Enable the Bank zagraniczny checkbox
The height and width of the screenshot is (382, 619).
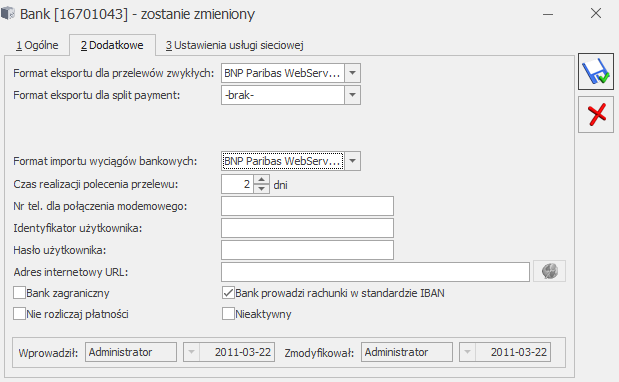[x=19, y=293]
